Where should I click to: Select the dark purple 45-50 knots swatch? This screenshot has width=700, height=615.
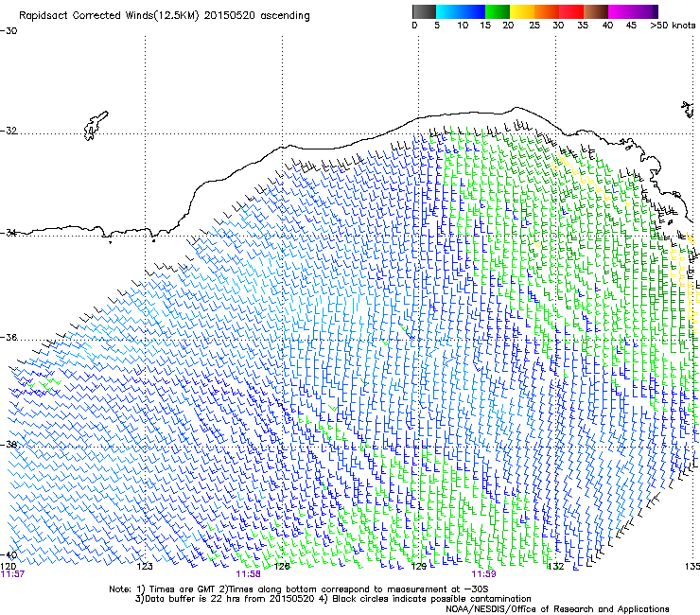click(645, 11)
